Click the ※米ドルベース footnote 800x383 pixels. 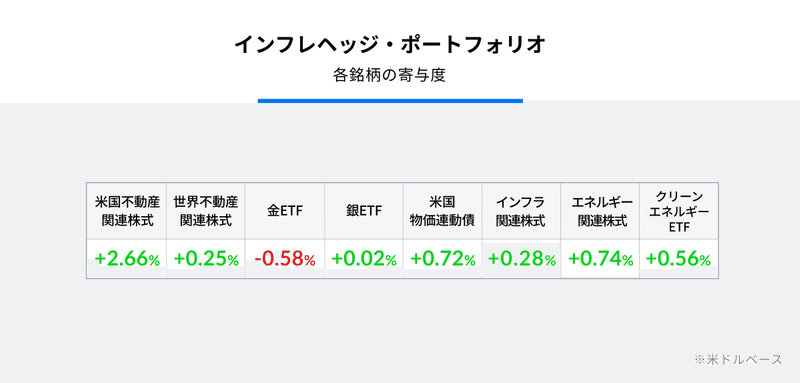[x=738, y=360]
